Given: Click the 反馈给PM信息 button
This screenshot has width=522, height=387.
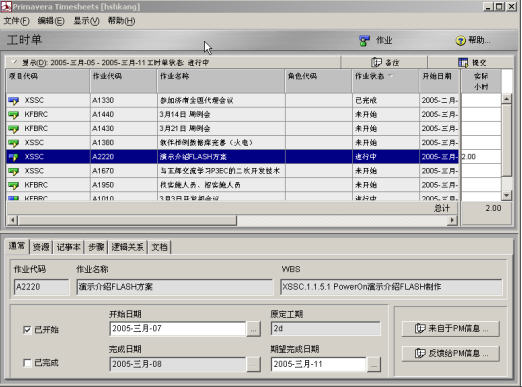Looking at the screenshot, I should (451, 353).
